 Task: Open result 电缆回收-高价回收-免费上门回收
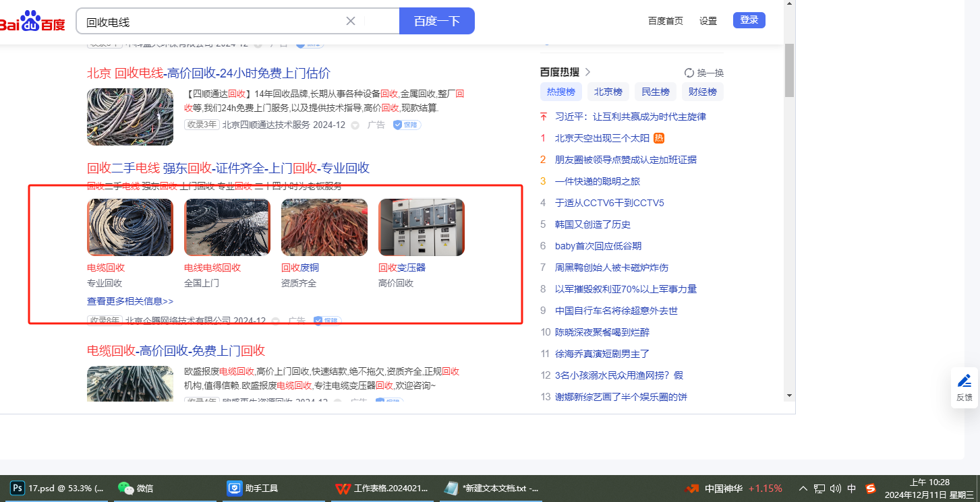[176, 350]
